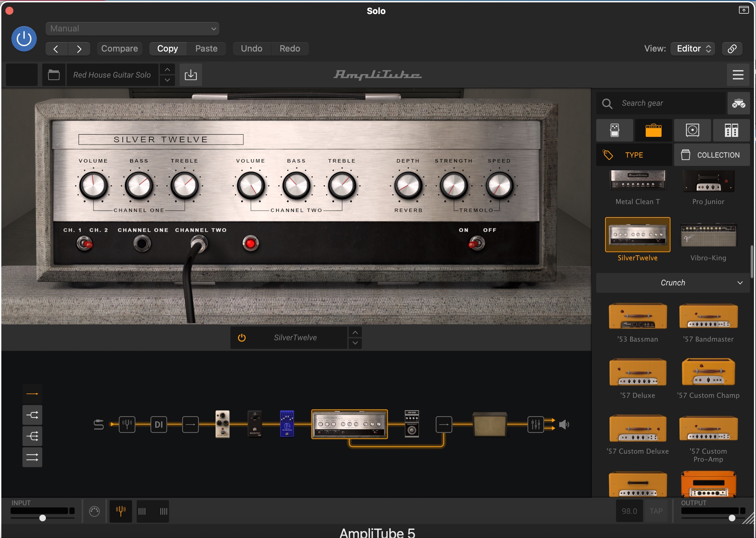
Task: Click the OUTPUT level slider handle
Action: [732, 518]
